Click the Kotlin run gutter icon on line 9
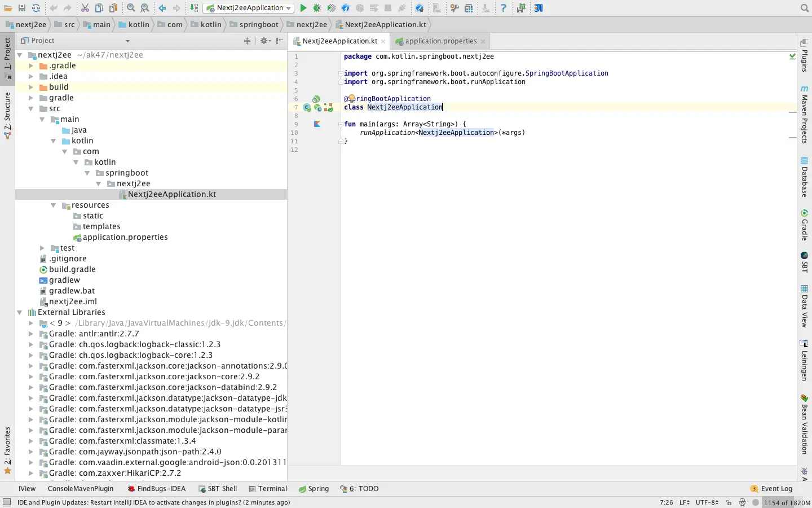 point(317,124)
